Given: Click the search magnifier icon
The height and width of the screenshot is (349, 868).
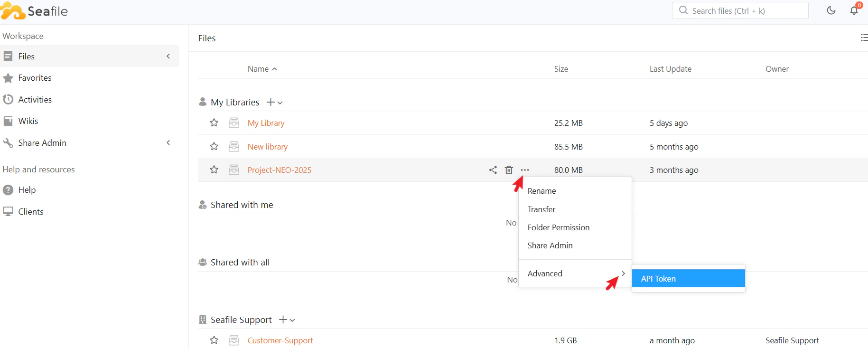Looking at the screenshot, I should 683,10.
